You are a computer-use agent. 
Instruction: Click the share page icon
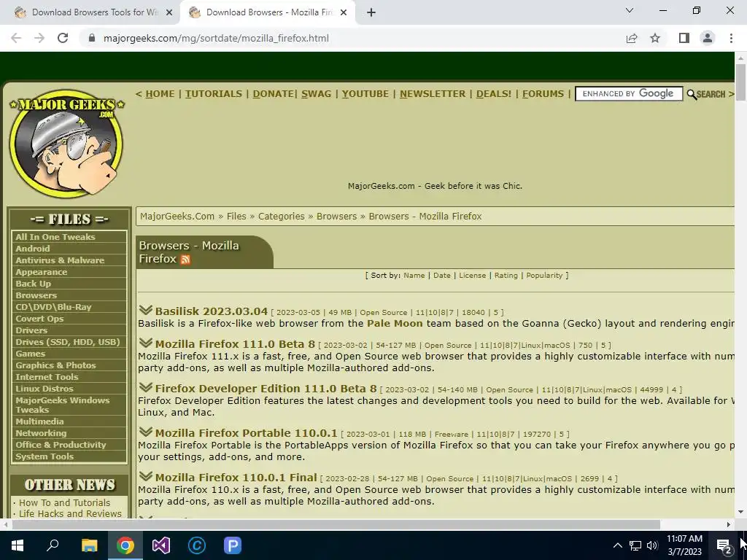tap(632, 38)
